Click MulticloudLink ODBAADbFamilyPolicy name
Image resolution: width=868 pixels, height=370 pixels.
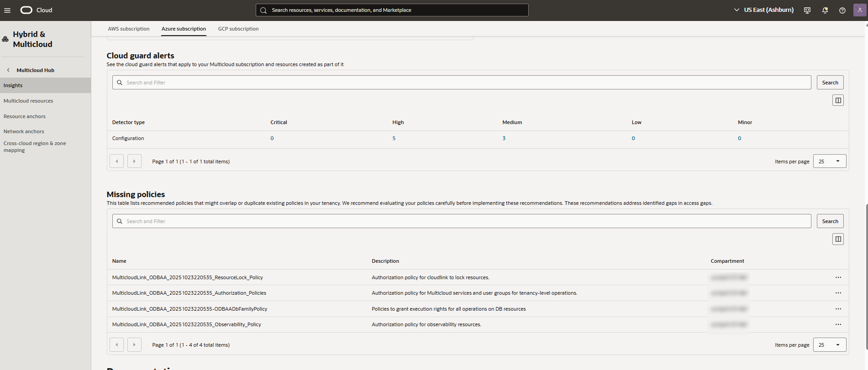(189, 309)
